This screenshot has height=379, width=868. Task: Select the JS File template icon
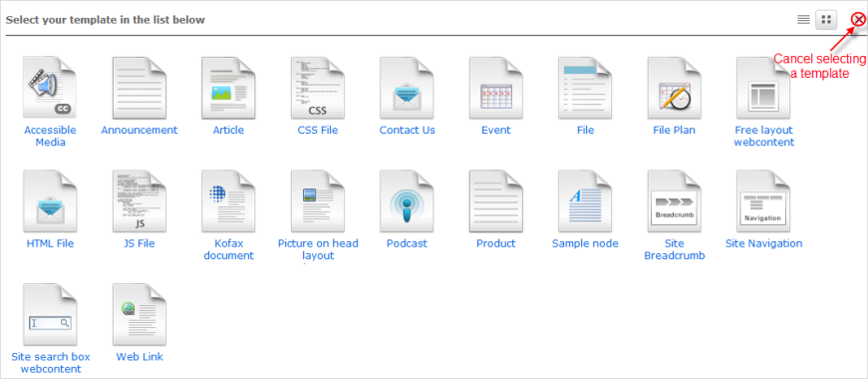point(139,201)
